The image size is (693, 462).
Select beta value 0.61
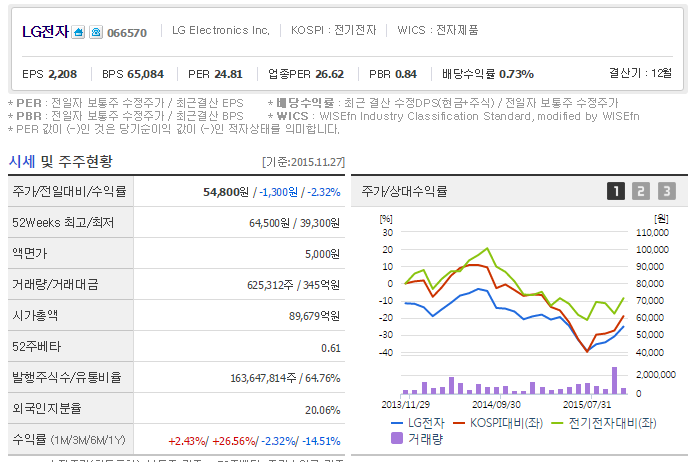[331, 348]
